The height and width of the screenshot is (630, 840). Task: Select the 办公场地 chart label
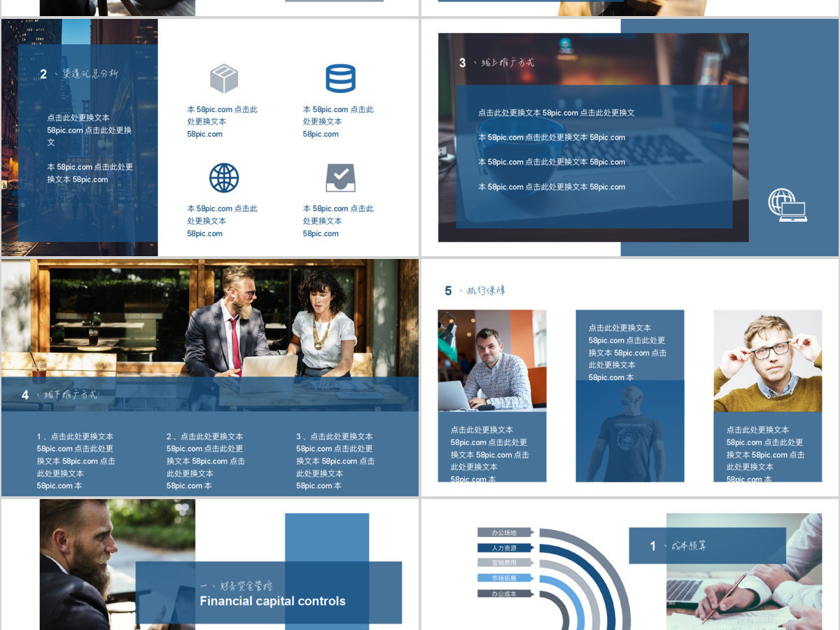(x=505, y=533)
